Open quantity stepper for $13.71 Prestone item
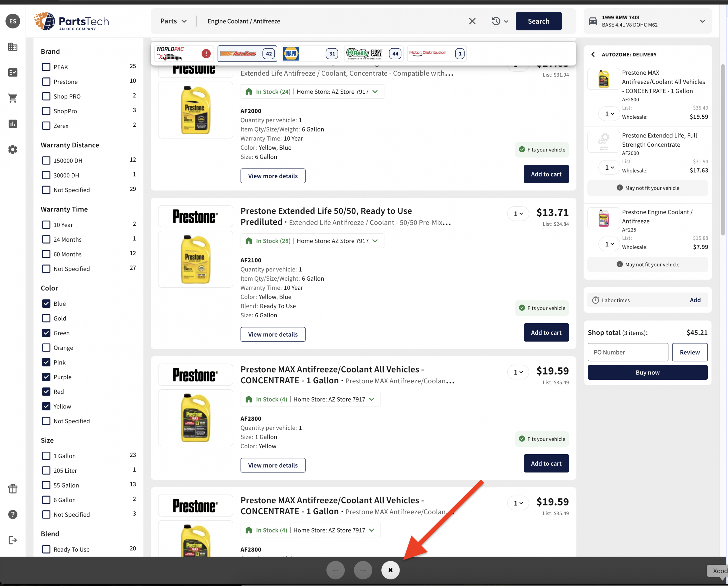Viewport: 728px width, 586px height. (x=518, y=213)
